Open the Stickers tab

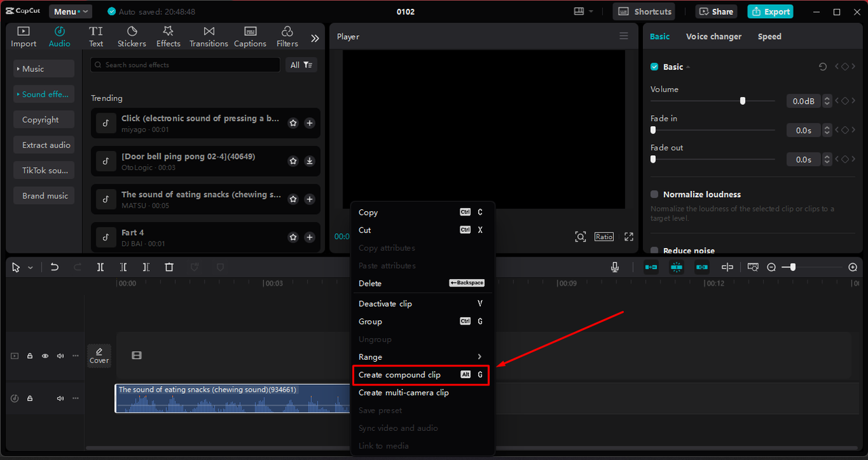[132, 37]
